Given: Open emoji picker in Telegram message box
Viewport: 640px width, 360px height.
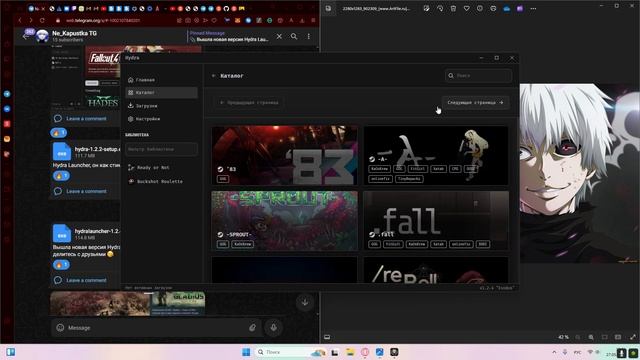Looking at the screenshot, I should [60, 327].
